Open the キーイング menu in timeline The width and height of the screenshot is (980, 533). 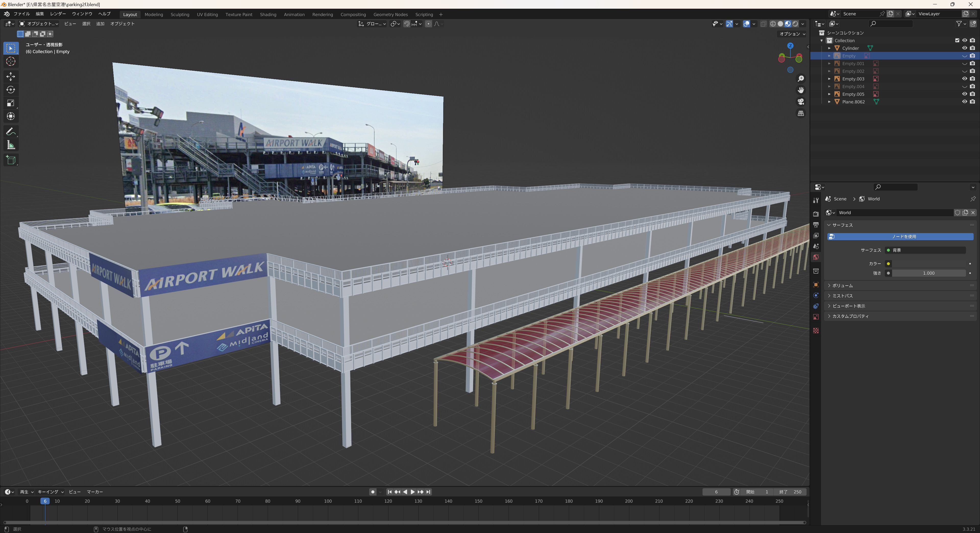point(51,492)
